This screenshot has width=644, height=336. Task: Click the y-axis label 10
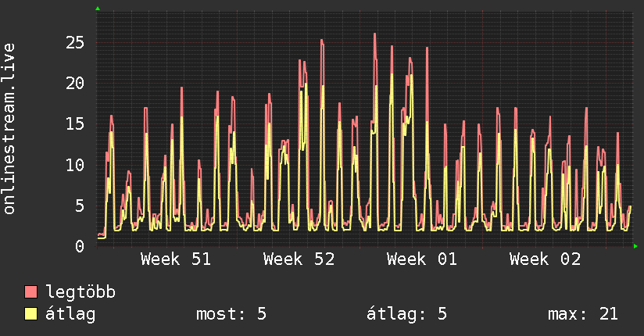(75, 165)
